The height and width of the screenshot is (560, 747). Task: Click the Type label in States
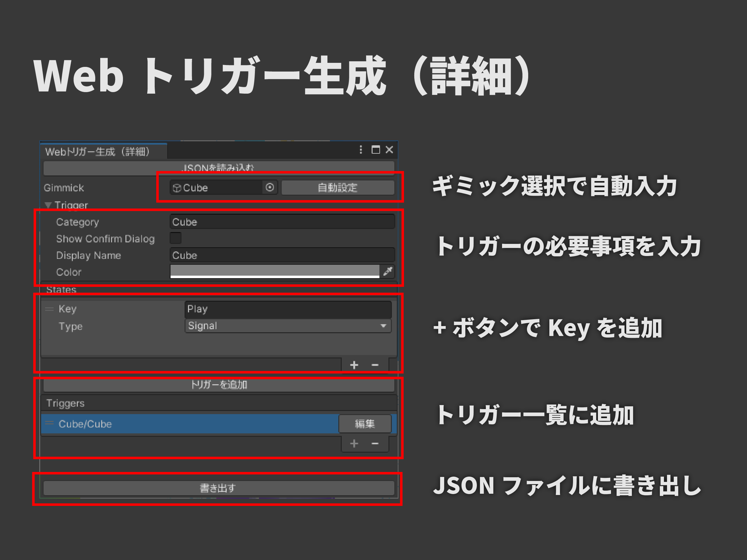click(70, 326)
